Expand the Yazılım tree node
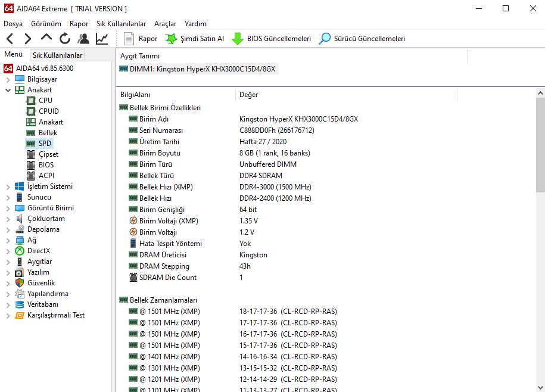Image resolution: width=545 pixels, height=392 pixels. [8, 273]
